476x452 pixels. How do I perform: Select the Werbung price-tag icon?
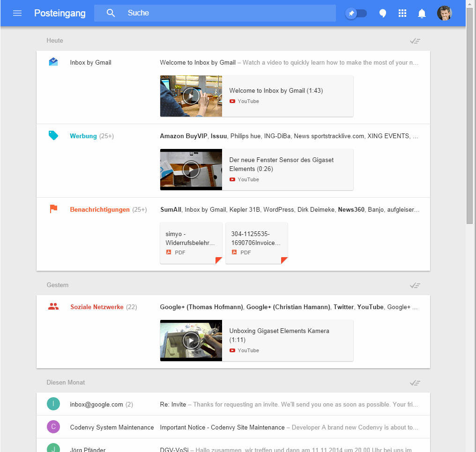click(53, 135)
